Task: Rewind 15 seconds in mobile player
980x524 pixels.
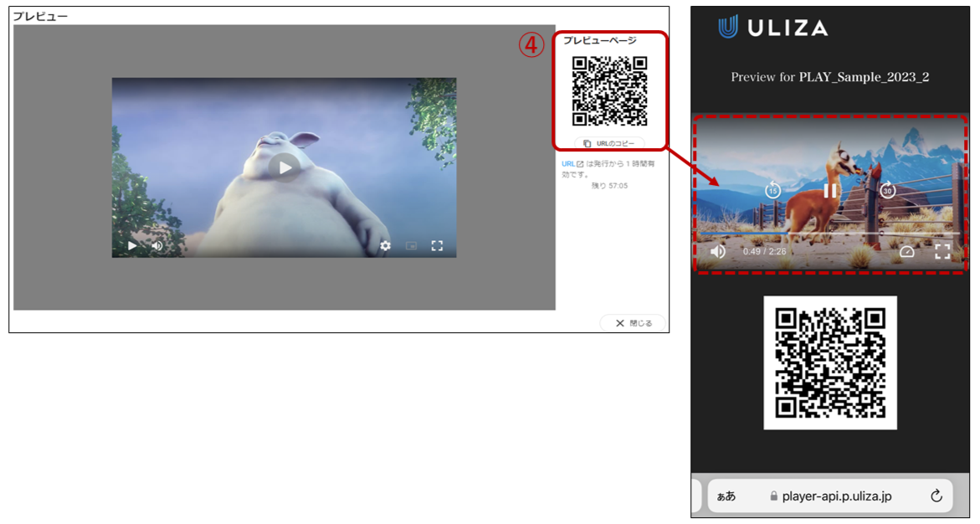Action: 772,191
